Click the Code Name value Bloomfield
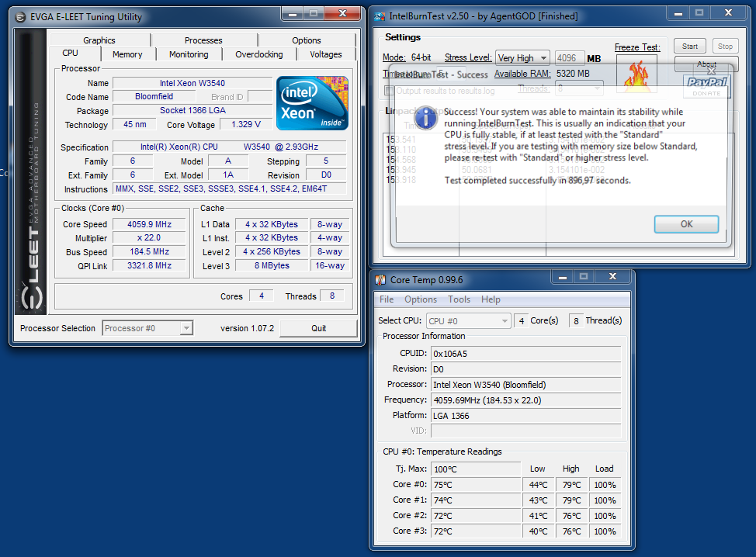Screen dimensions: 756x557 coord(154,96)
